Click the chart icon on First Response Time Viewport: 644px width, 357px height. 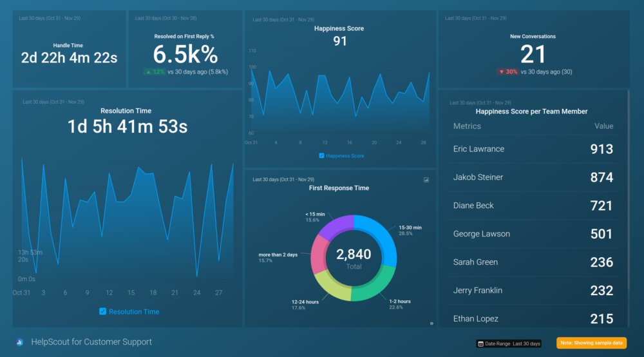426,180
